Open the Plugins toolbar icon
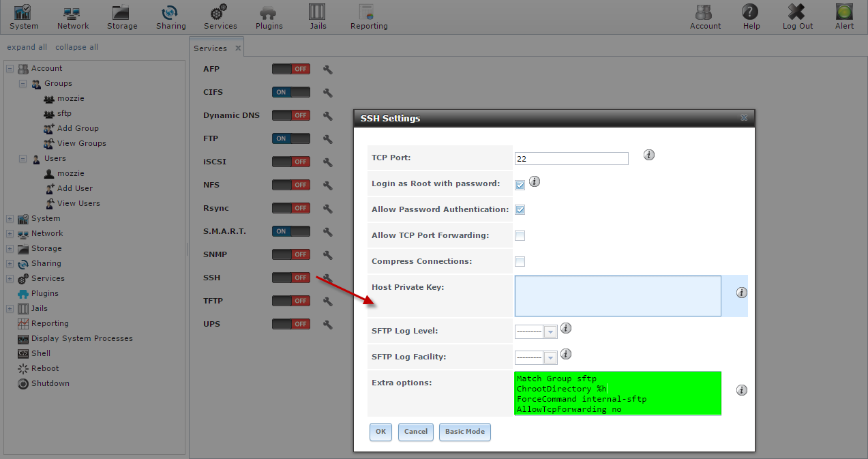Viewport: 868px width, 459px height. coord(269,17)
